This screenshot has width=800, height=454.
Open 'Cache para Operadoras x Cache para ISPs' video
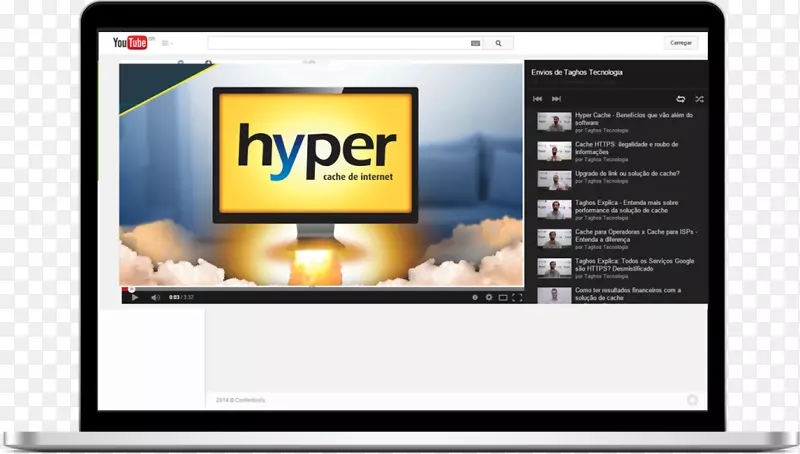coord(636,235)
